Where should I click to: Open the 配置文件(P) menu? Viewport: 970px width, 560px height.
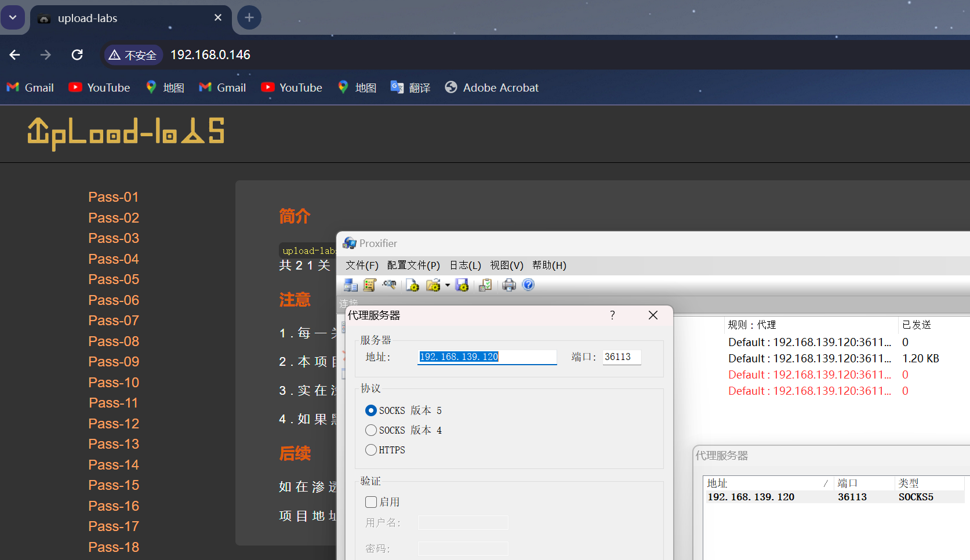[x=413, y=265]
